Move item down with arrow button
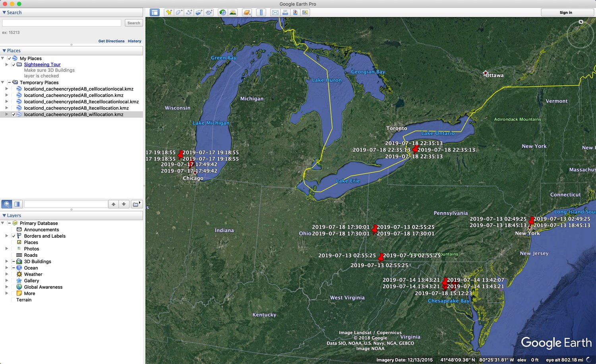The width and height of the screenshot is (596, 364). (124, 204)
